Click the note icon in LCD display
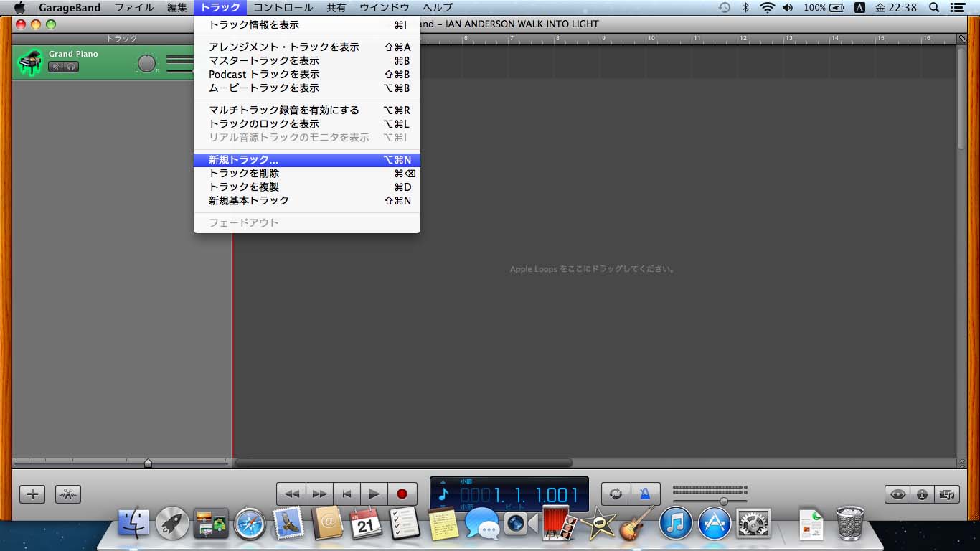 (443, 494)
